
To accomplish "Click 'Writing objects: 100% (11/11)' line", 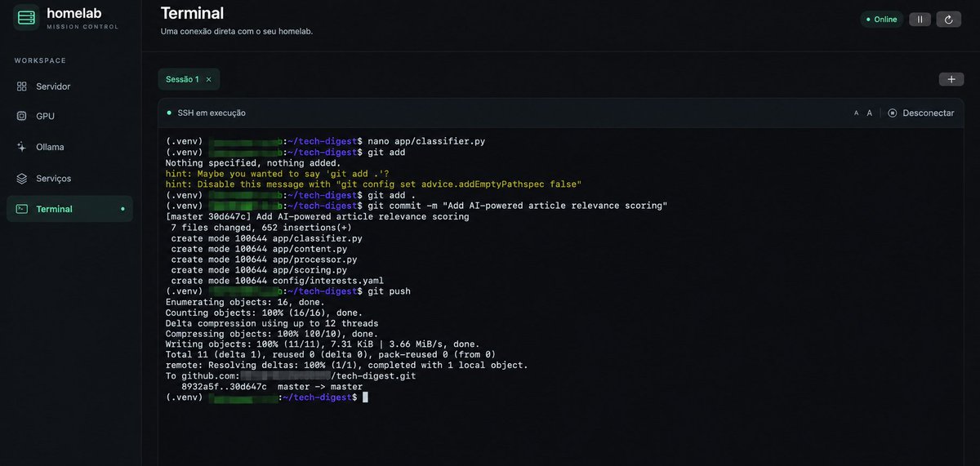I will (322, 344).
